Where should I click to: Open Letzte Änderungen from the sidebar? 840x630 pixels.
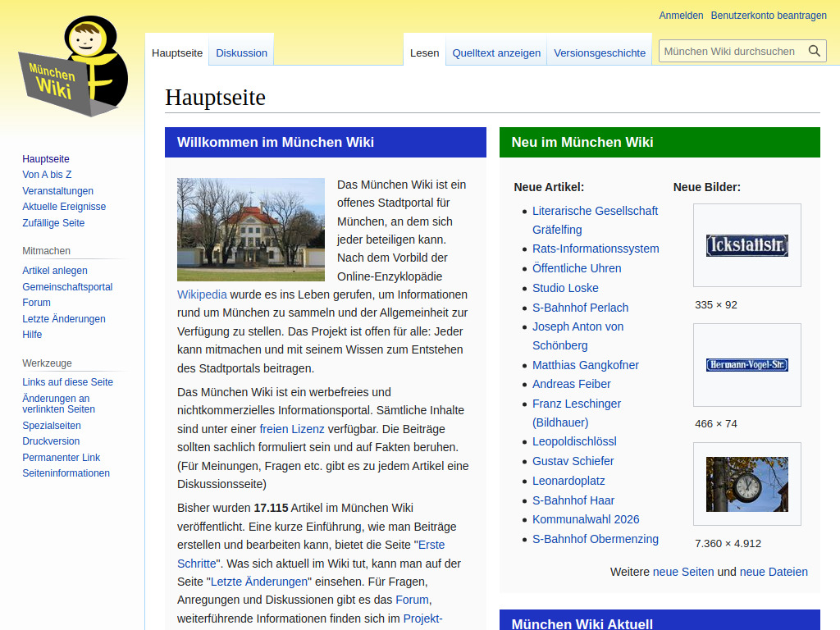pyautogui.click(x=64, y=318)
